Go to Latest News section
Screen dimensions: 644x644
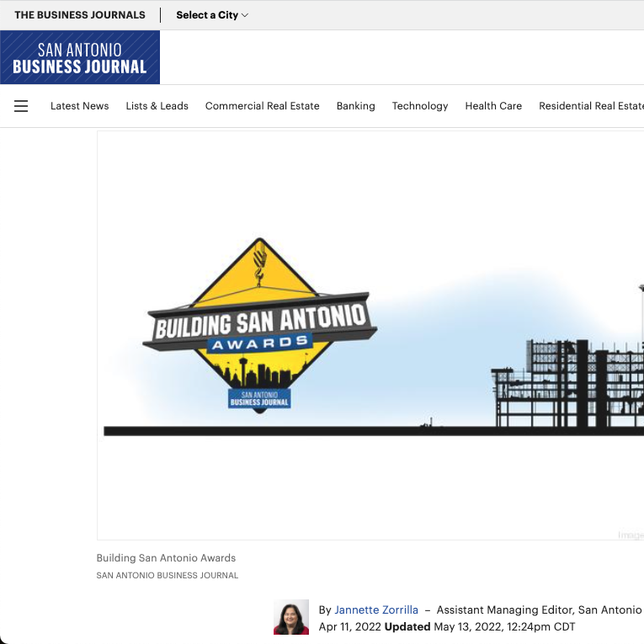pyautogui.click(x=80, y=106)
